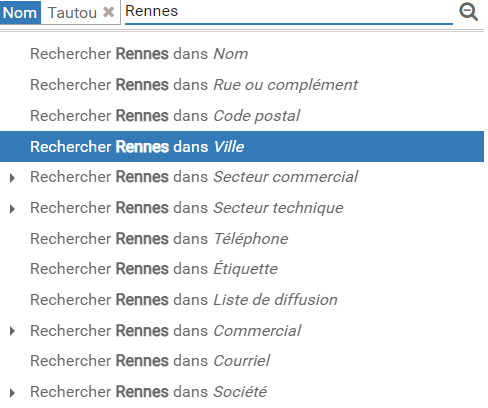Image resolution: width=488 pixels, height=408 pixels.
Task: Focus the Rennes search input field
Action: [x=289, y=12]
